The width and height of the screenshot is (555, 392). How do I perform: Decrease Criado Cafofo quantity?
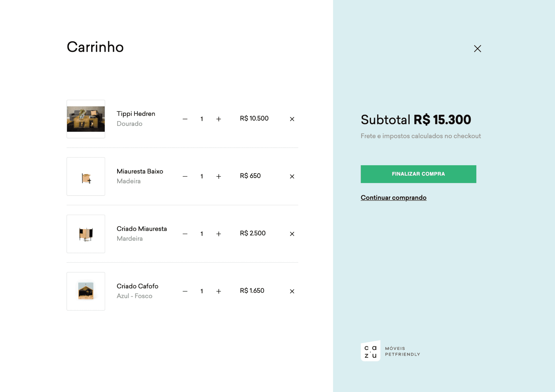click(185, 291)
